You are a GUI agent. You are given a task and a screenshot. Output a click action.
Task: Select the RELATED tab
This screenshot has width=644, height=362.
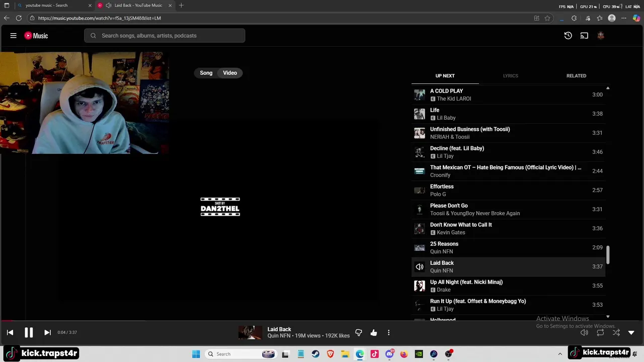pos(576,76)
